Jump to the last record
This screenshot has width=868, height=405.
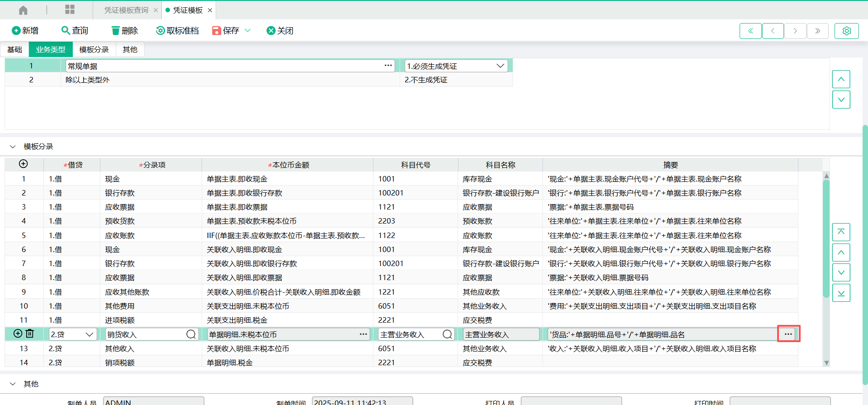[817, 31]
